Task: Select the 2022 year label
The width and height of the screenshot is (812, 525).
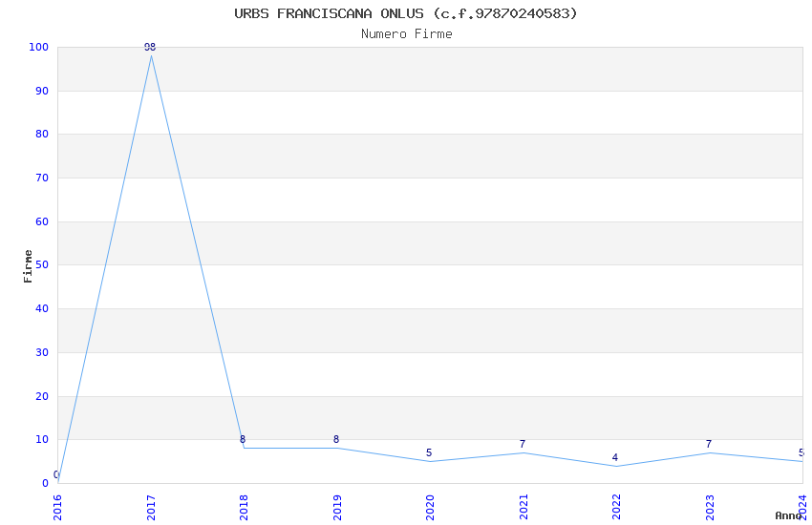Action: [616, 508]
